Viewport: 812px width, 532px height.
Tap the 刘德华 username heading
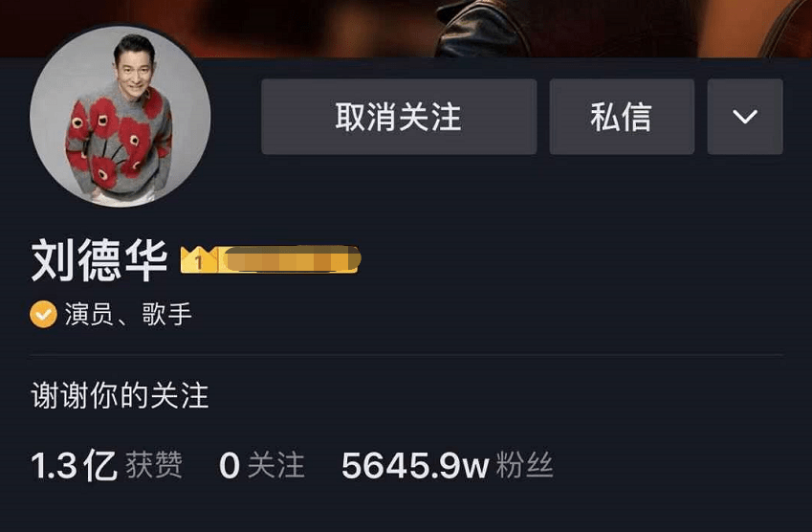(x=99, y=260)
